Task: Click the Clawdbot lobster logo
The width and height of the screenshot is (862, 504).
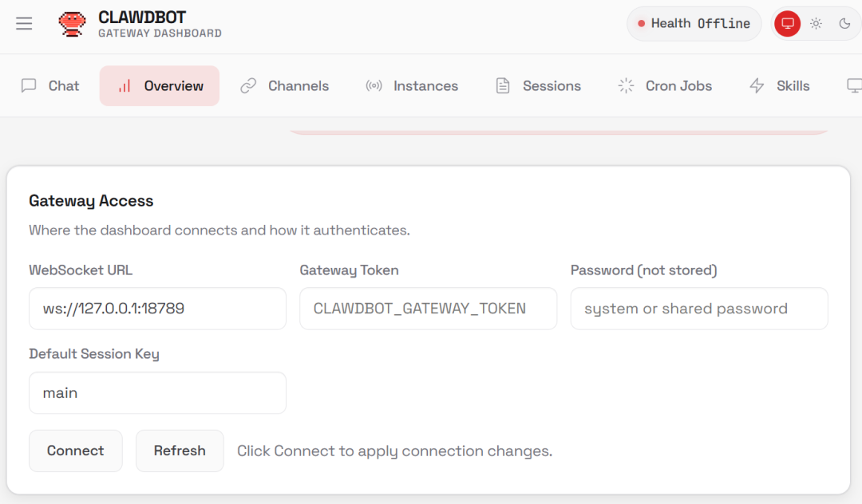Action: click(73, 24)
